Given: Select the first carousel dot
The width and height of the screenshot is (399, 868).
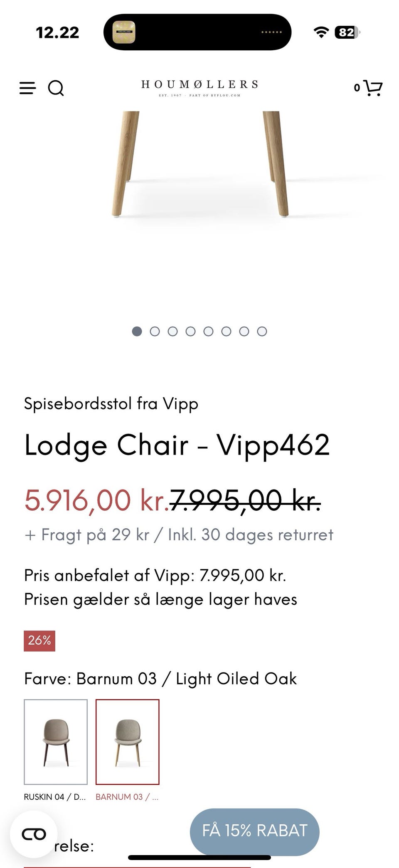Looking at the screenshot, I should 137,331.
